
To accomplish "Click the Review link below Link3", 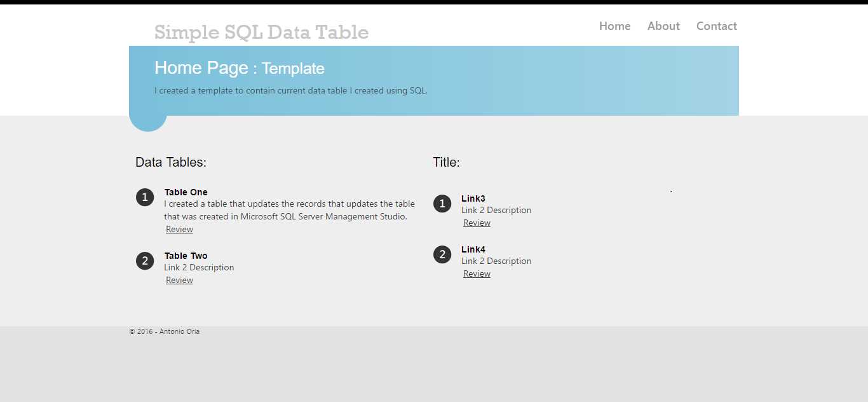I will 477,223.
